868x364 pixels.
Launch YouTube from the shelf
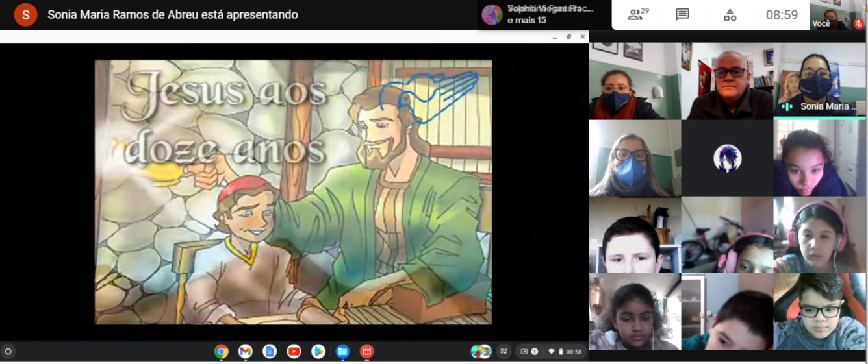[294, 351]
